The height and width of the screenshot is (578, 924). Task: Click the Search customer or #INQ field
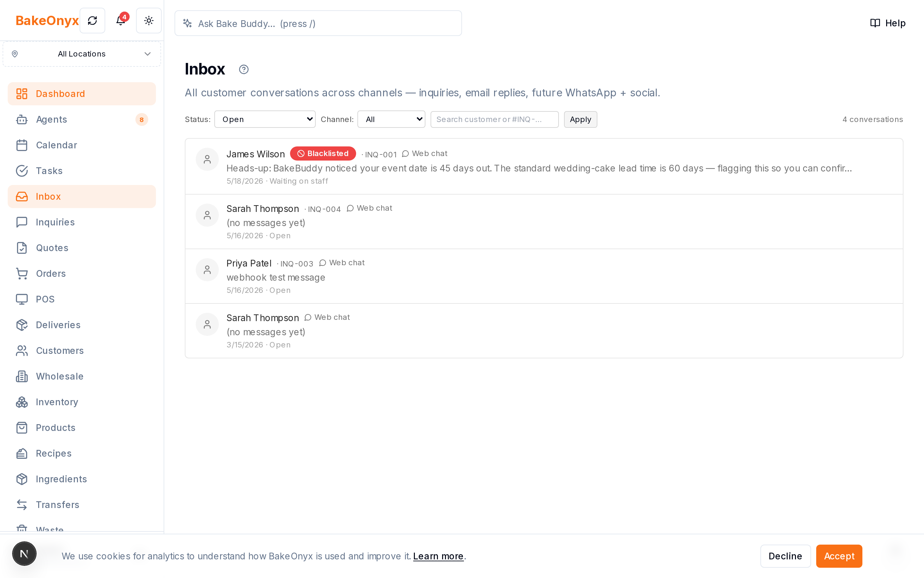[x=494, y=119]
